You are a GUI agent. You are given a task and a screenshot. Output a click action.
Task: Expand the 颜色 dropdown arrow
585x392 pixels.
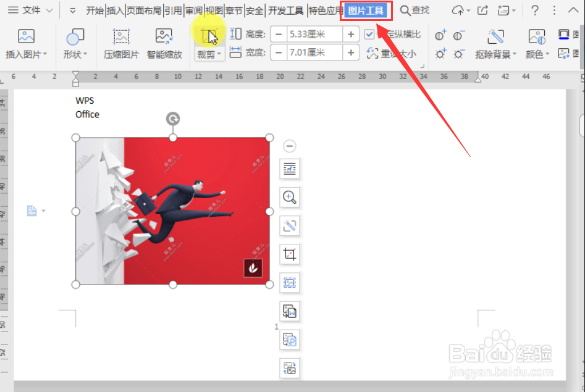547,54
